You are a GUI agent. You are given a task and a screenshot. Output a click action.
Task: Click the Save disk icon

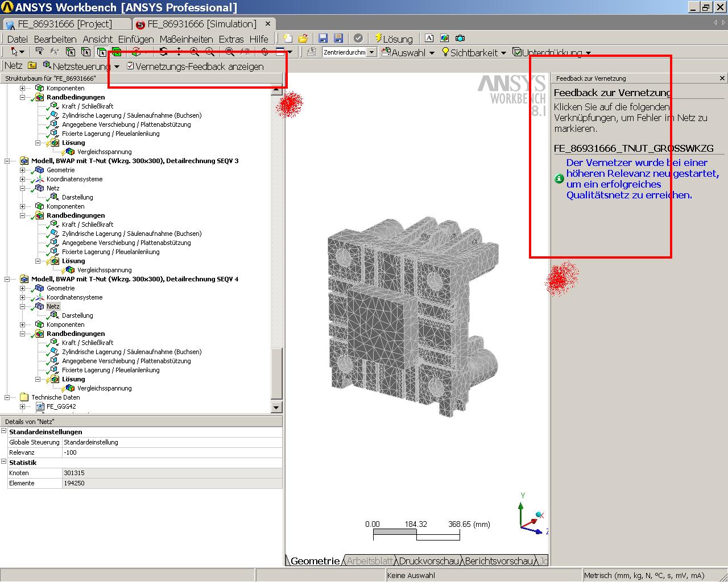tap(323, 38)
